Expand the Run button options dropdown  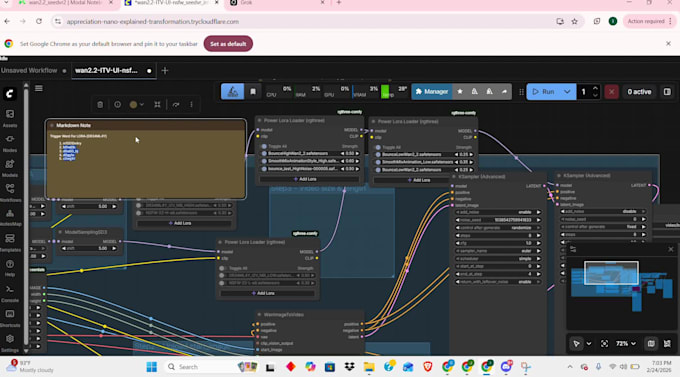[567, 92]
